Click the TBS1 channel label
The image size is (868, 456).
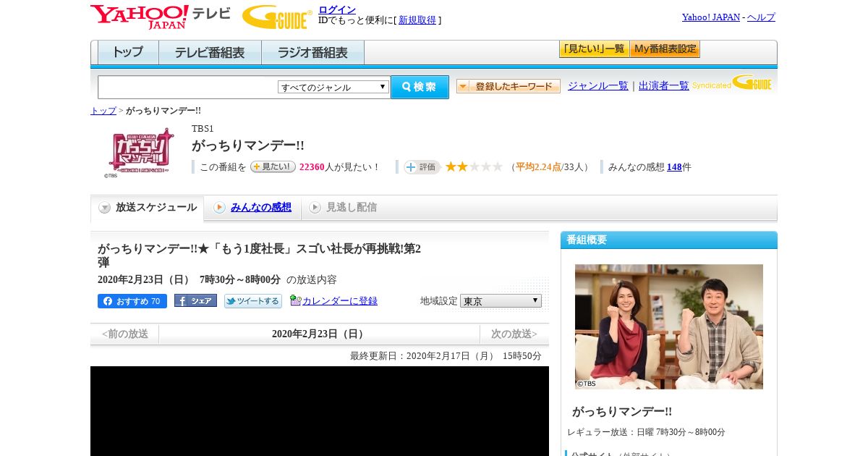(203, 129)
